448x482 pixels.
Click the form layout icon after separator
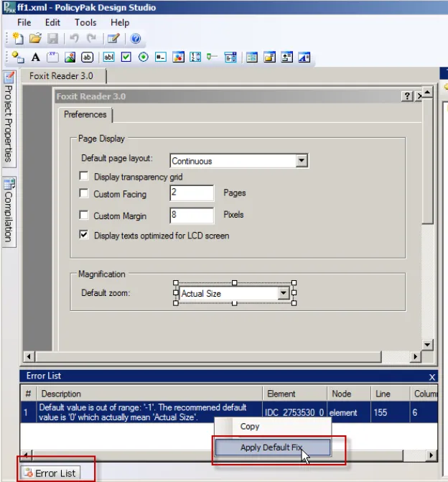pos(252,57)
